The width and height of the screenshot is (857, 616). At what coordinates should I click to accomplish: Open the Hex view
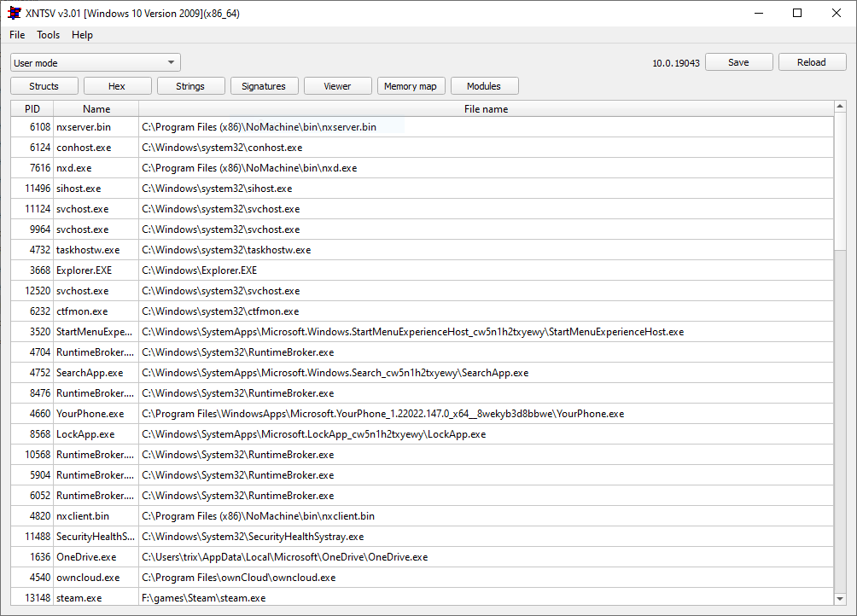coord(117,86)
